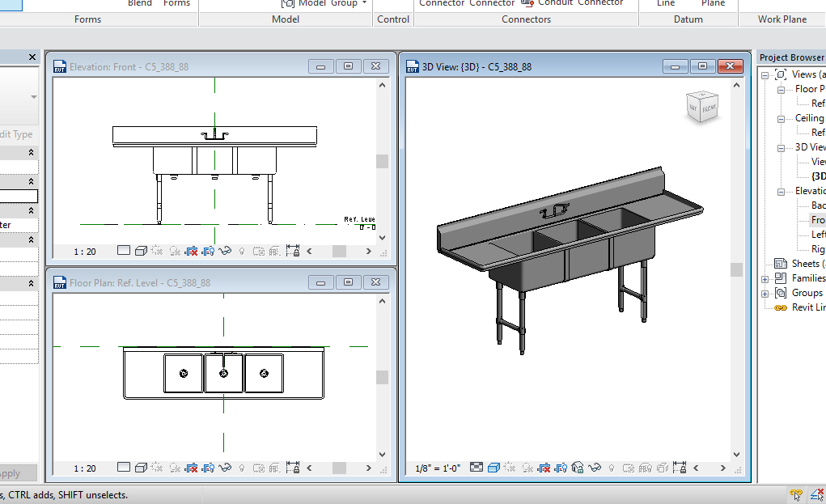Toggle the crop view in the floor plan
Viewport: 826px width, 504px height.
pos(190,468)
